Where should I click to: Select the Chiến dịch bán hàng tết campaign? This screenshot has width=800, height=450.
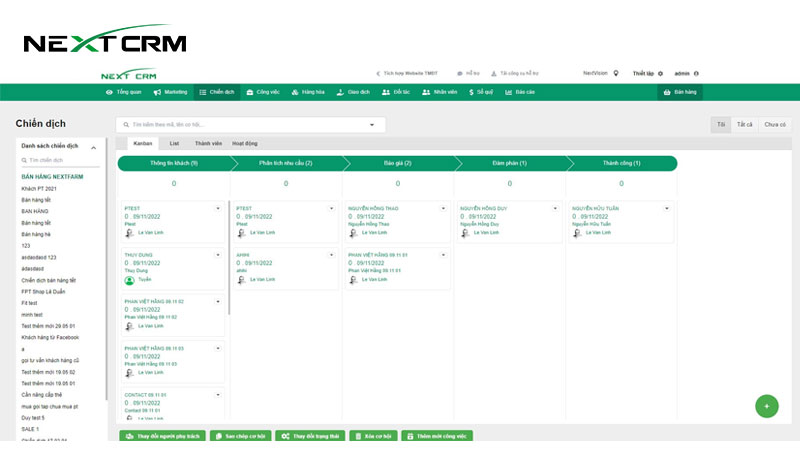[48, 281]
